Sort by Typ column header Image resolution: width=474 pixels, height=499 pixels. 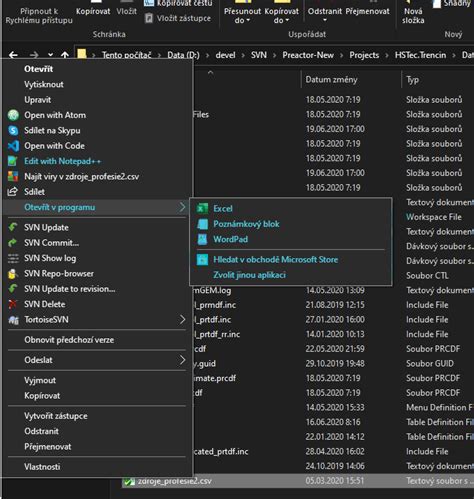pos(412,80)
